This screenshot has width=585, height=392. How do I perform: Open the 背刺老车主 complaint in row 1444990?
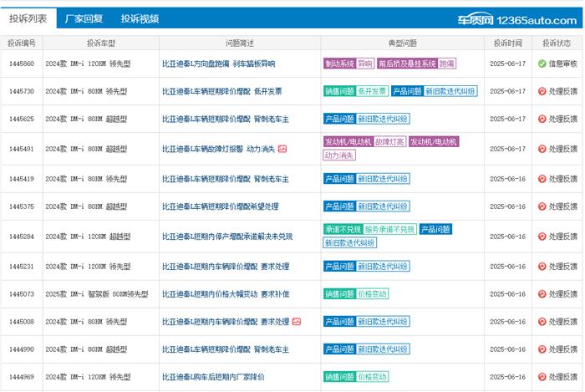(226, 349)
